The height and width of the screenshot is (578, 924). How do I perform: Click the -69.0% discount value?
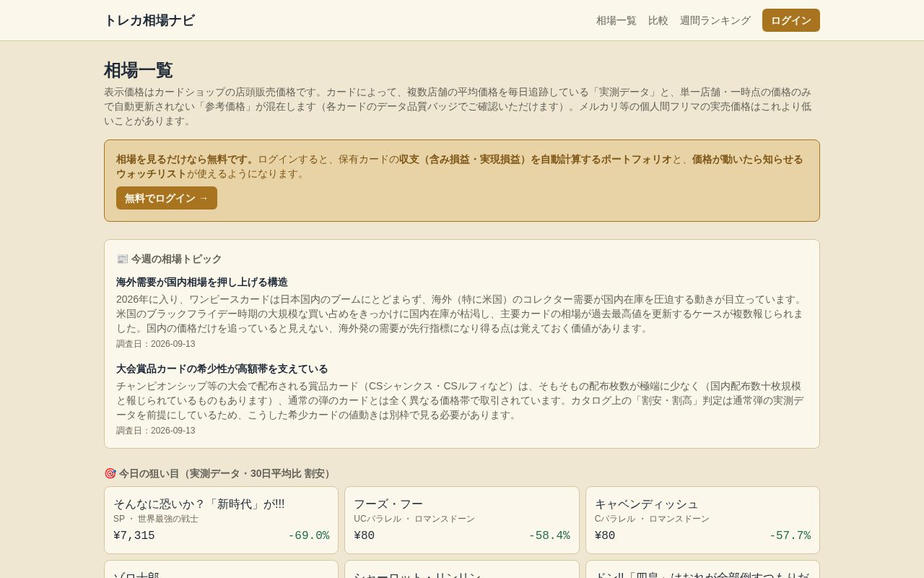coord(309,535)
